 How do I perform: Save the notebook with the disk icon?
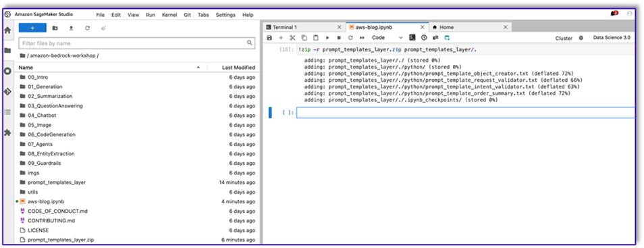269,38
